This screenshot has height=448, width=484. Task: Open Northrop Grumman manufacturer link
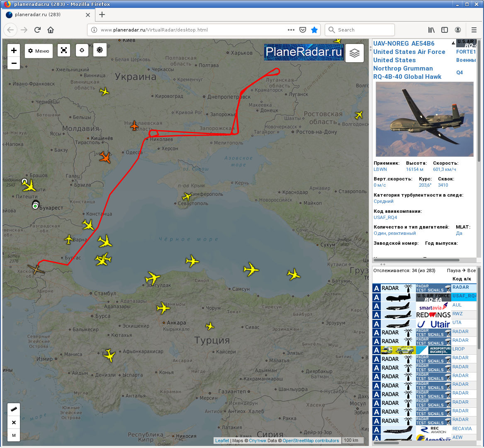pyautogui.click(x=403, y=68)
